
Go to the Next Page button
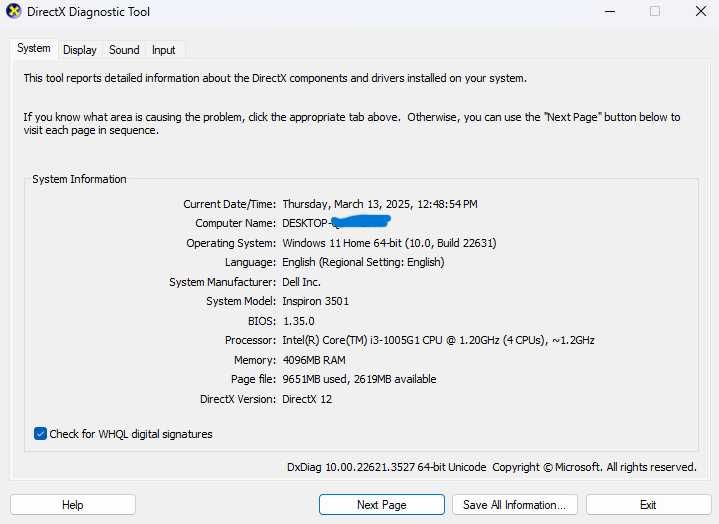tap(382, 505)
